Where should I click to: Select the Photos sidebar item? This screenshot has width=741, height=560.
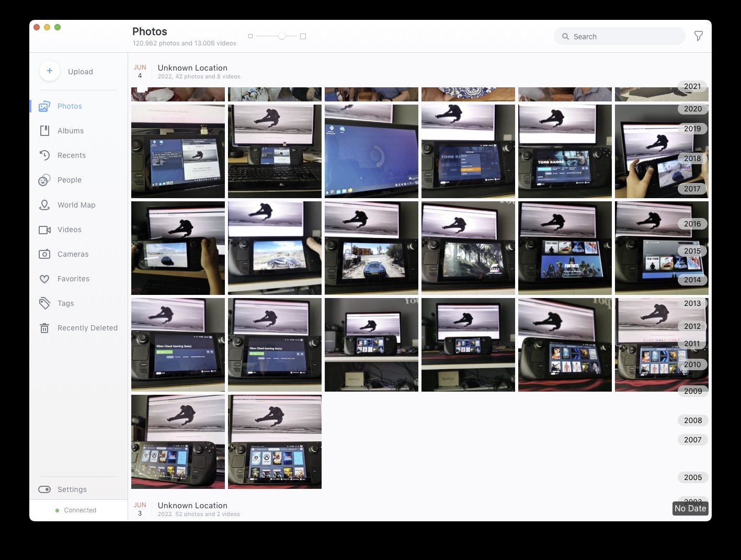coord(70,106)
